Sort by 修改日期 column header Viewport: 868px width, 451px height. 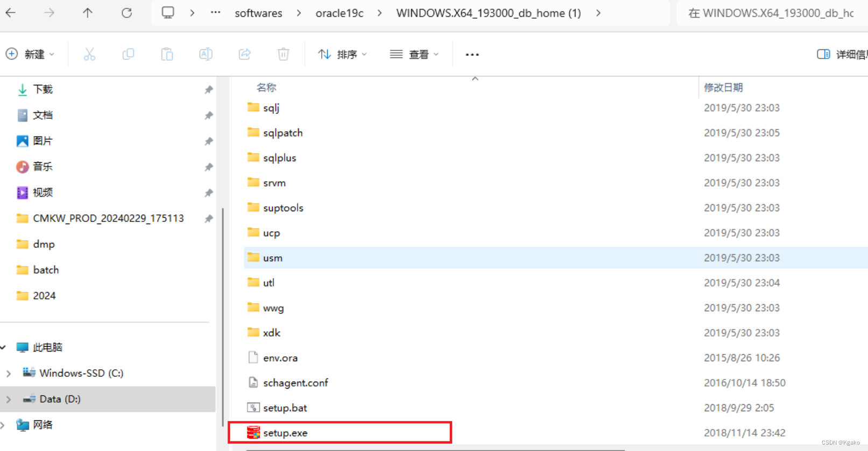coord(723,88)
